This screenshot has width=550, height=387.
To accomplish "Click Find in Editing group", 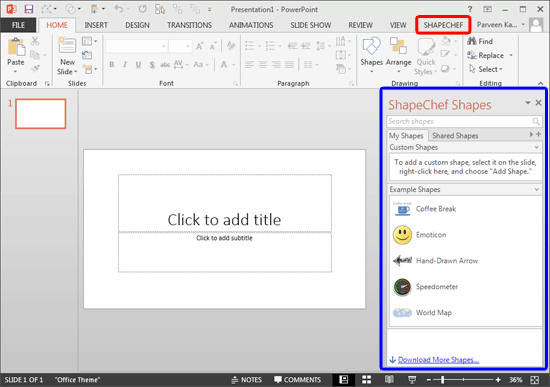I will [480, 41].
